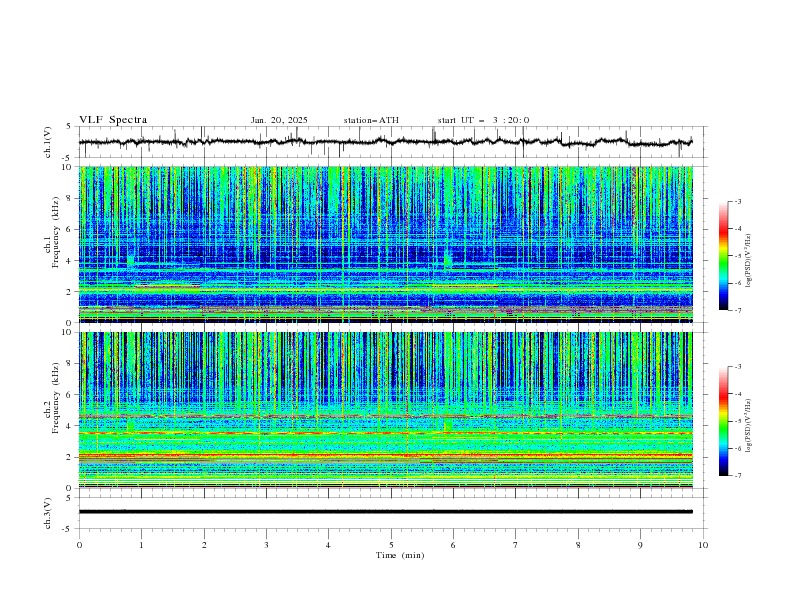
Task: Select the "station=ATH" header text
Action: click(371, 120)
